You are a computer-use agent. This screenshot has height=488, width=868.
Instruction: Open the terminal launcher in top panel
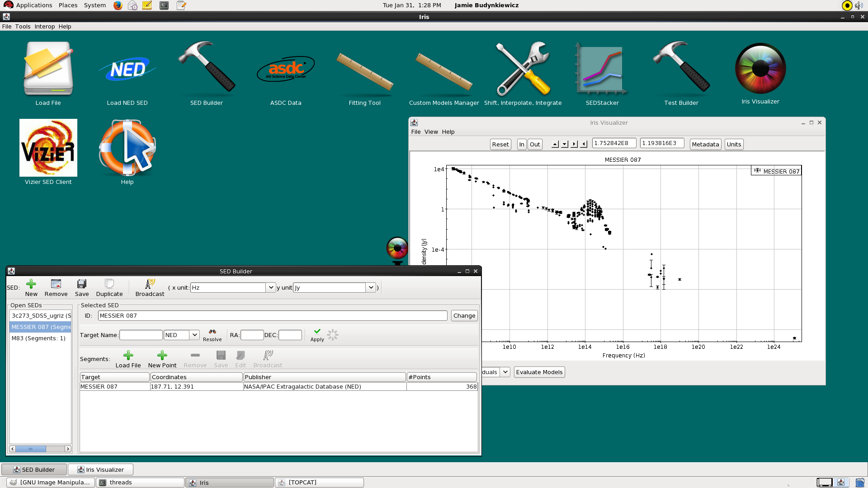coord(164,5)
